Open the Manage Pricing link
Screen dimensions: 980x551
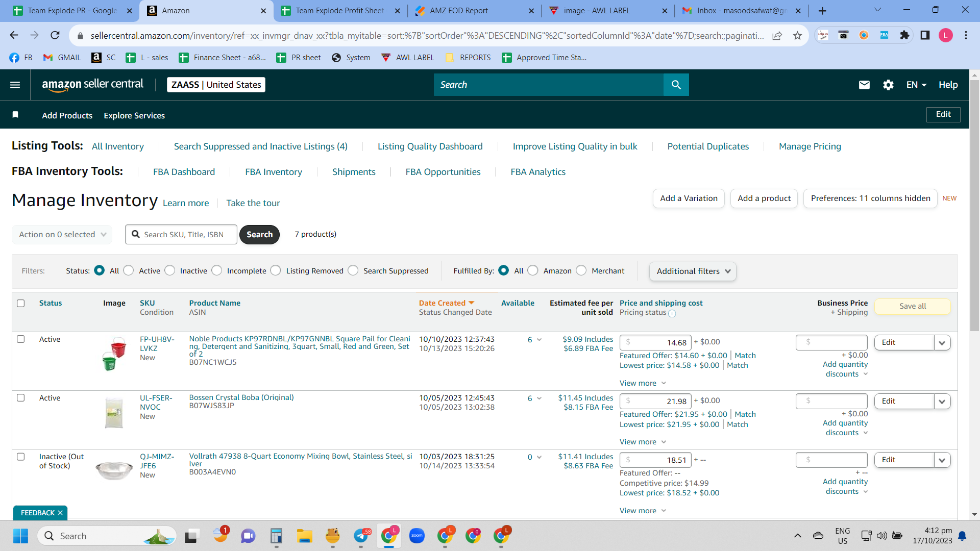click(810, 146)
